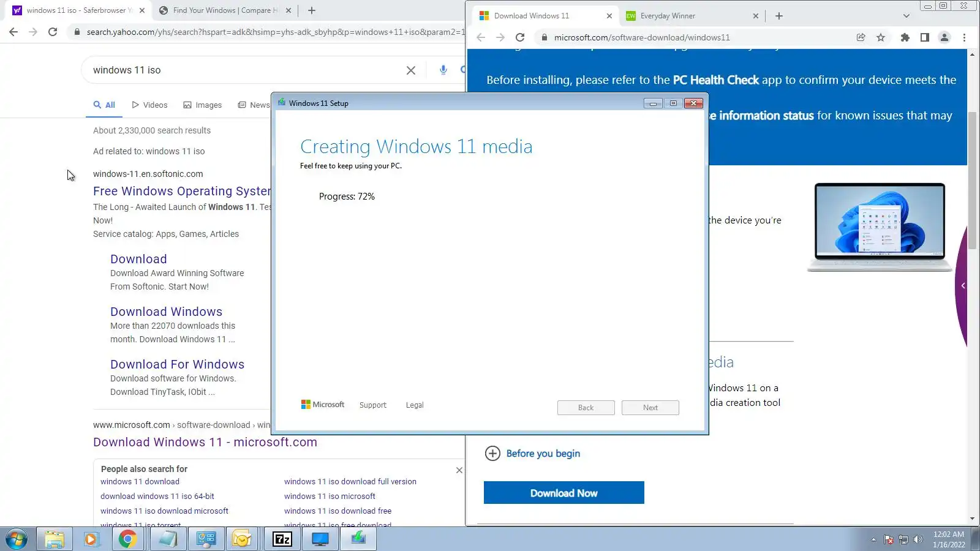980x551 pixels.
Task: Close the 'Everyday Winner' tab
Action: click(x=755, y=16)
